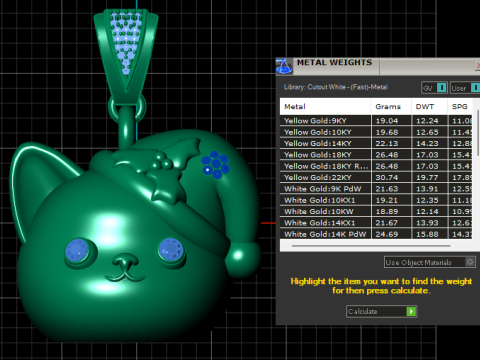Click the vertical scrollbar of metal table
480x360 pixels.
pyautogui.click(x=478, y=132)
